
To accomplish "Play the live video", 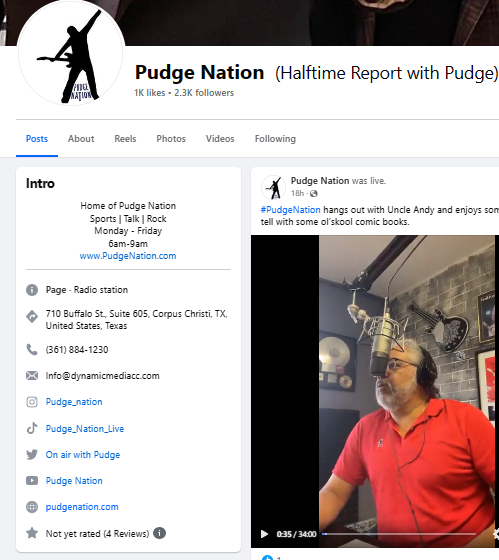I will pos(264,534).
